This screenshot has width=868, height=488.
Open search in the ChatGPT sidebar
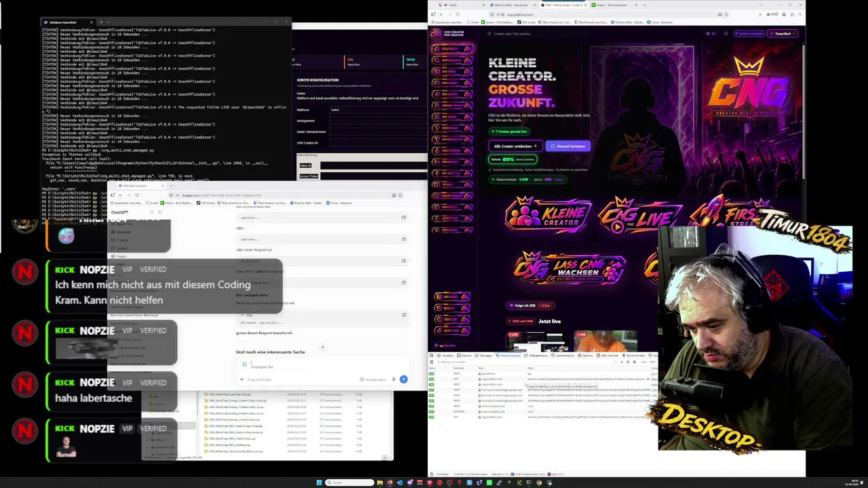click(x=151, y=213)
